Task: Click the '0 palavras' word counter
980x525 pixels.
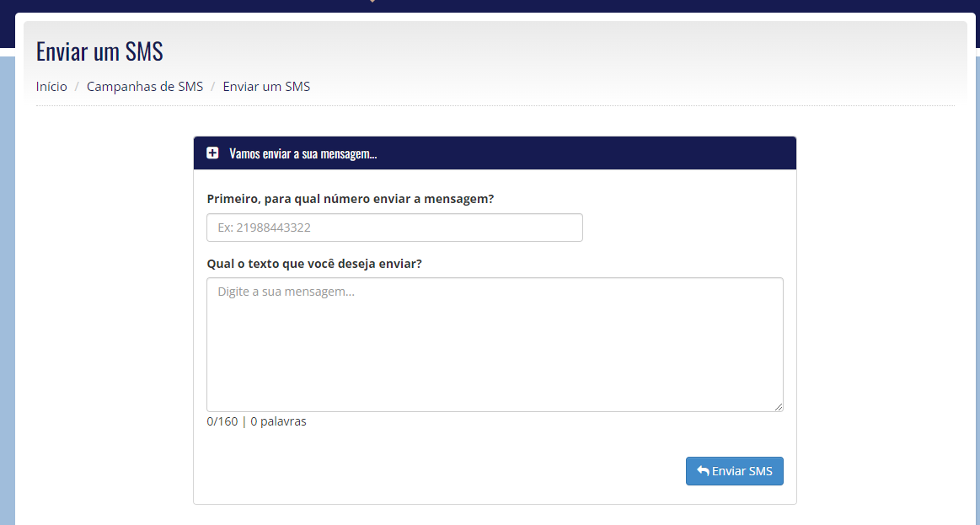Action: [x=278, y=421]
